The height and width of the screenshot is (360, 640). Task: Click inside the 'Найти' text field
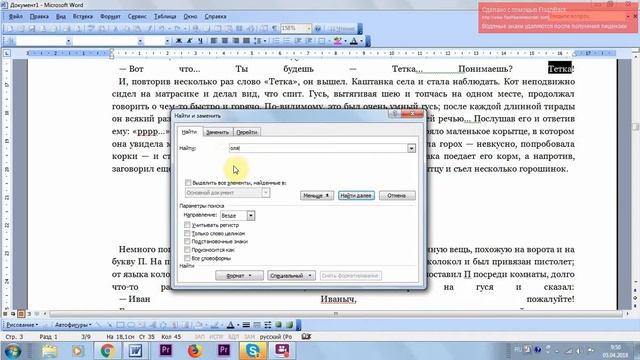point(318,148)
